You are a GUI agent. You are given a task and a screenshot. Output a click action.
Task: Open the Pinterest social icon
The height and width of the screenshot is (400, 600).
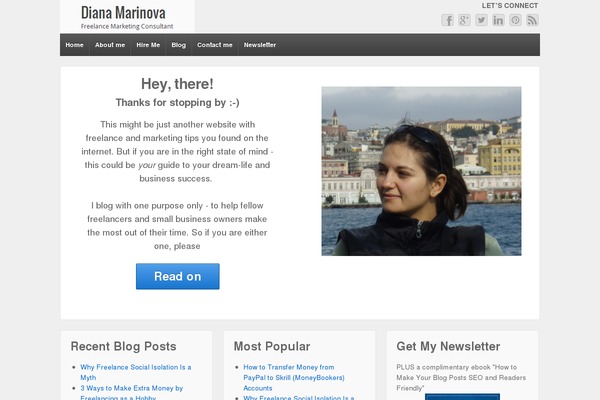515,20
